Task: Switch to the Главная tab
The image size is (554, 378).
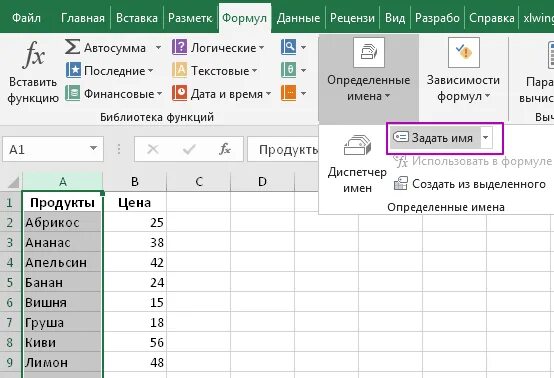Action: (83, 18)
